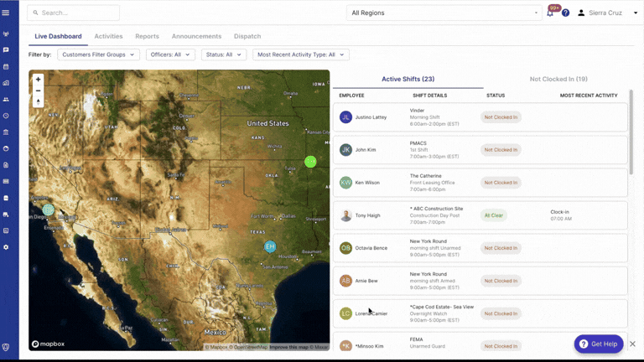Open the clock sidebar icon
Screen dimensions: 644x362
(6, 116)
